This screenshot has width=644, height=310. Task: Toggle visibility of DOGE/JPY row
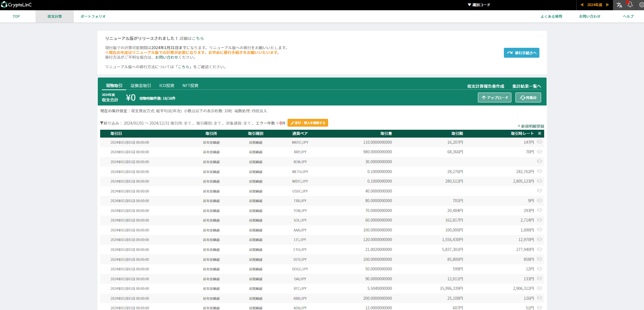click(539, 269)
